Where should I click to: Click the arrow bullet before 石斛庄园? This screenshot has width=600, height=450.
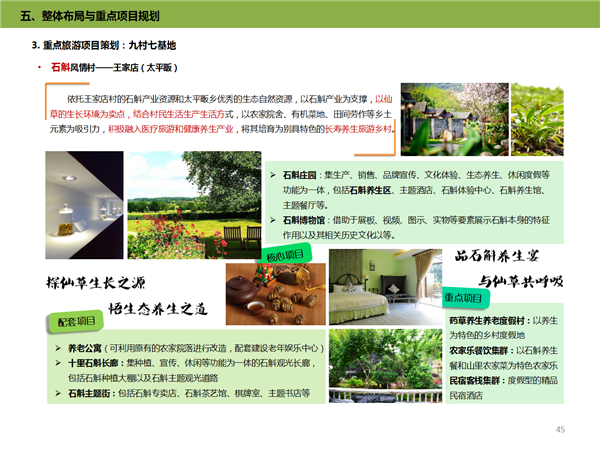click(x=274, y=175)
